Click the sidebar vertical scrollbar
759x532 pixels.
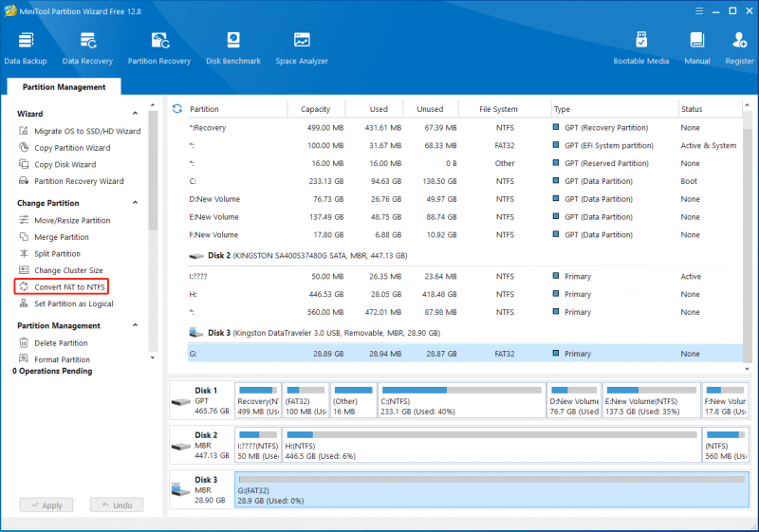(153, 171)
